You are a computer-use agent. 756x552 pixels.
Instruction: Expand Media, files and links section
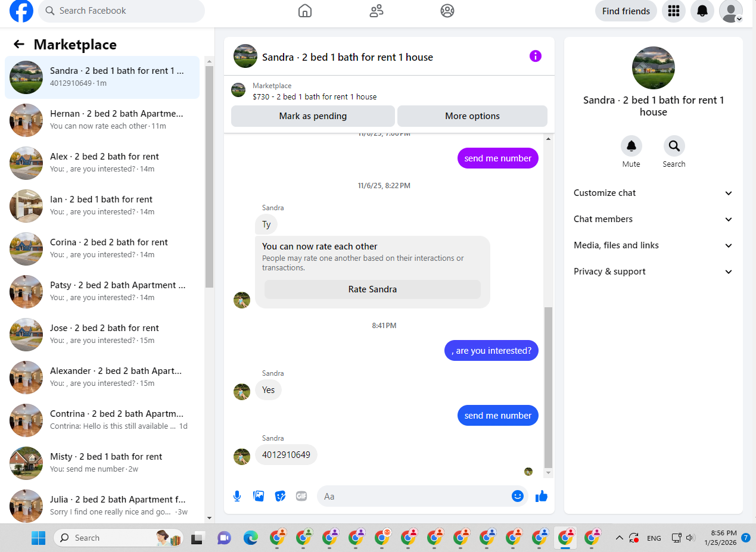click(x=654, y=245)
